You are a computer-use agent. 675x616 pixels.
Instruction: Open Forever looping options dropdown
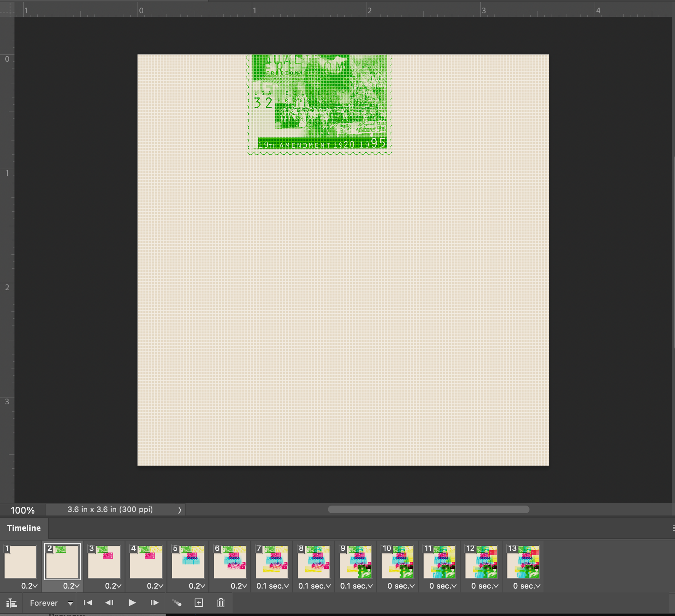(51, 603)
